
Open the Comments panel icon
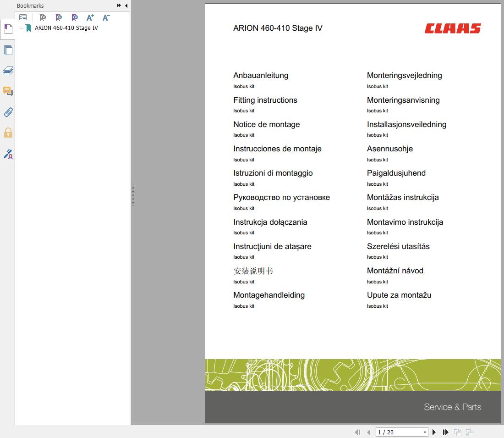(8, 91)
